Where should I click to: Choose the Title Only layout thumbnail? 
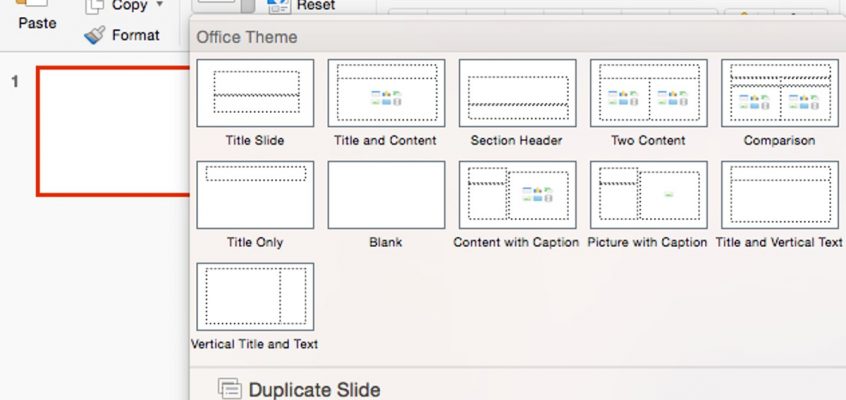[x=255, y=195]
